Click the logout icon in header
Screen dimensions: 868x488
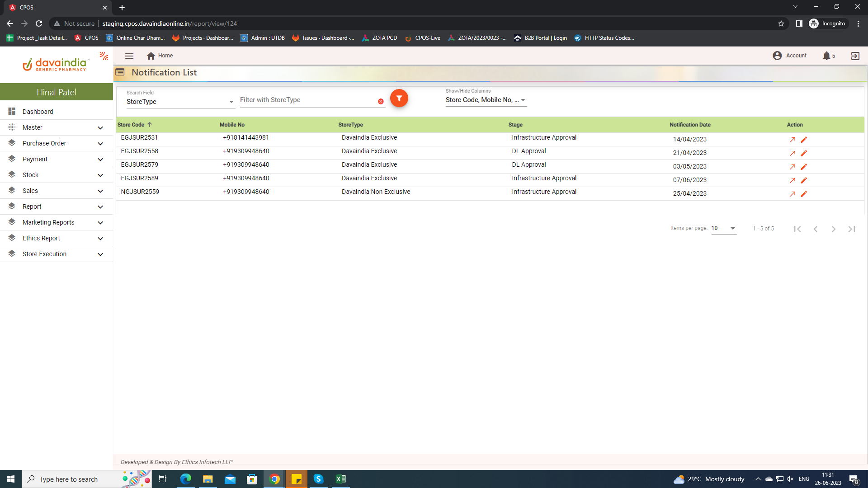855,56
